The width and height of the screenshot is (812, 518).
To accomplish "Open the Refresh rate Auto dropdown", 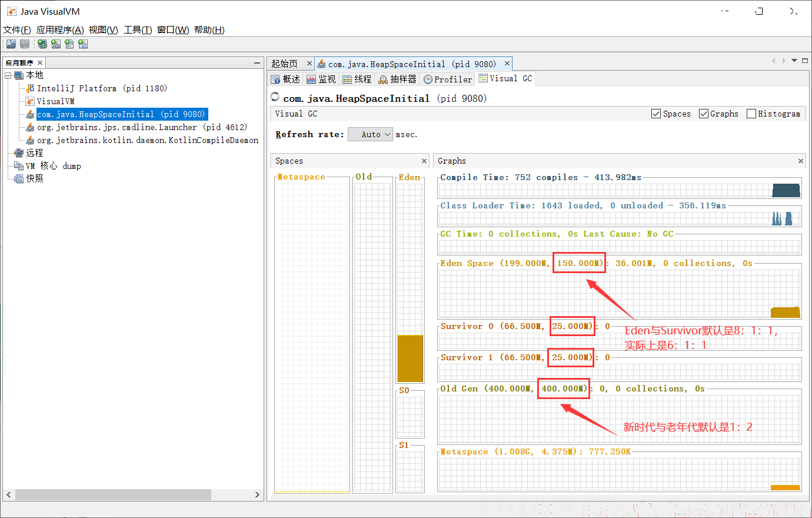I will (x=370, y=134).
